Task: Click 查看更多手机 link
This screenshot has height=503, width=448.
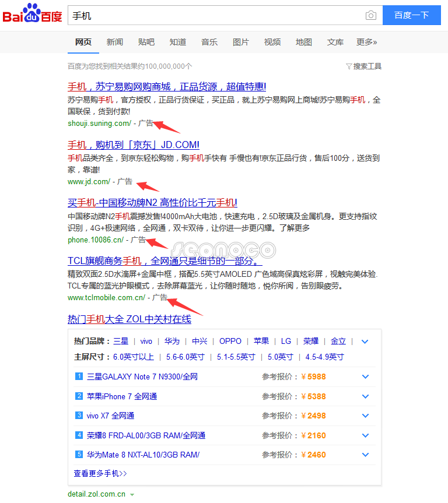Action: [x=100, y=473]
